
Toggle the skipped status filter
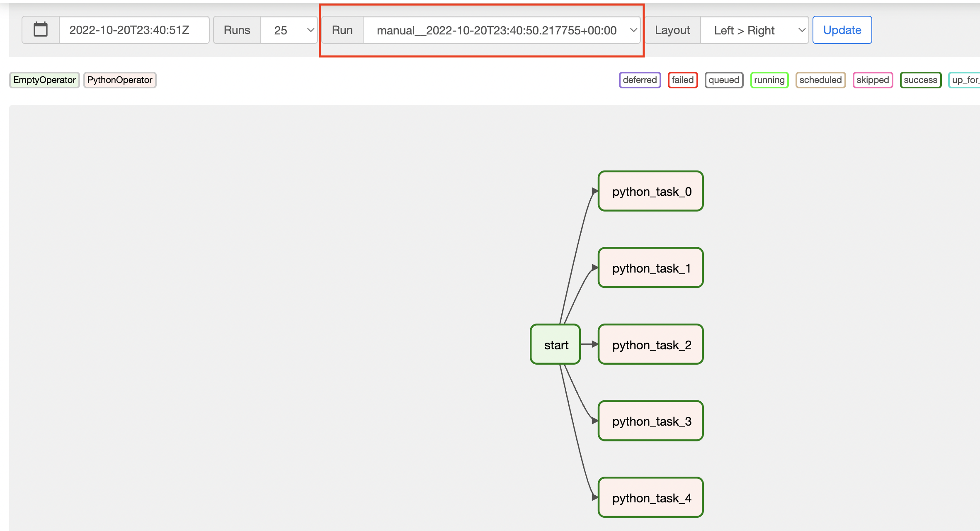click(871, 80)
